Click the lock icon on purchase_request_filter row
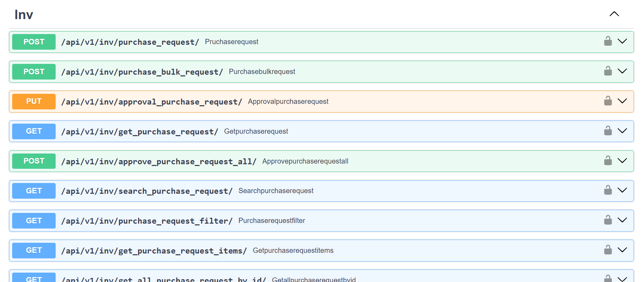Image resolution: width=644 pixels, height=282 pixels. 607,220
